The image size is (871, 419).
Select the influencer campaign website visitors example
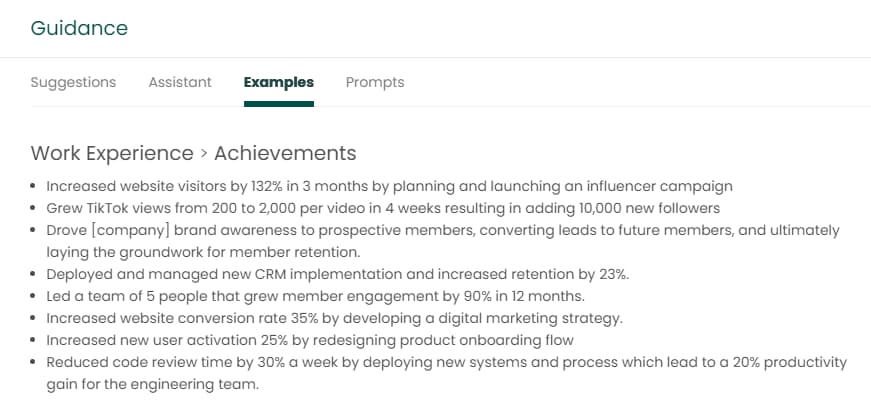(x=390, y=186)
